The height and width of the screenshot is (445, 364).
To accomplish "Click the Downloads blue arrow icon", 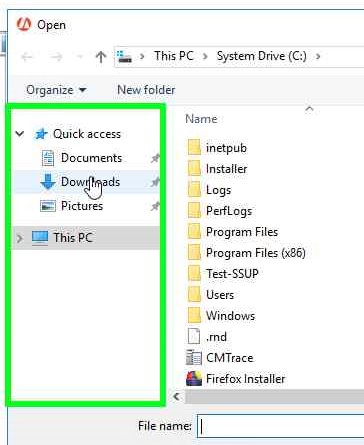I will click(48, 182).
